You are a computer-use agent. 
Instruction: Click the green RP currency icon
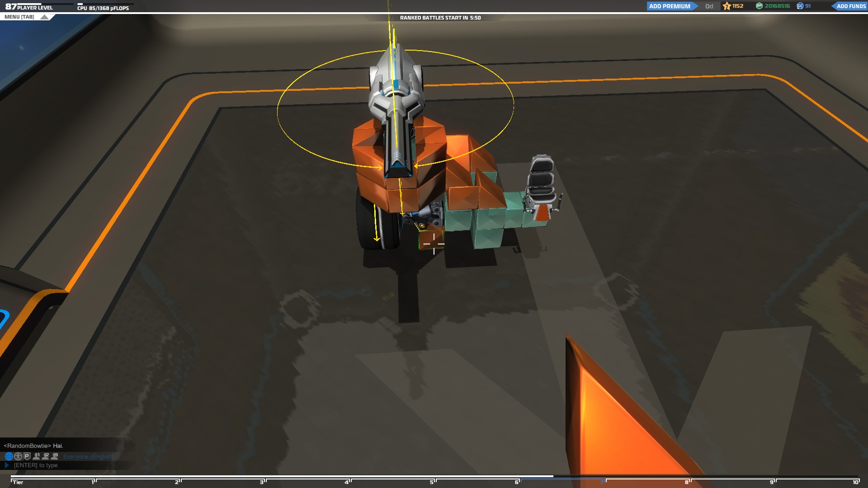[x=759, y=6]
